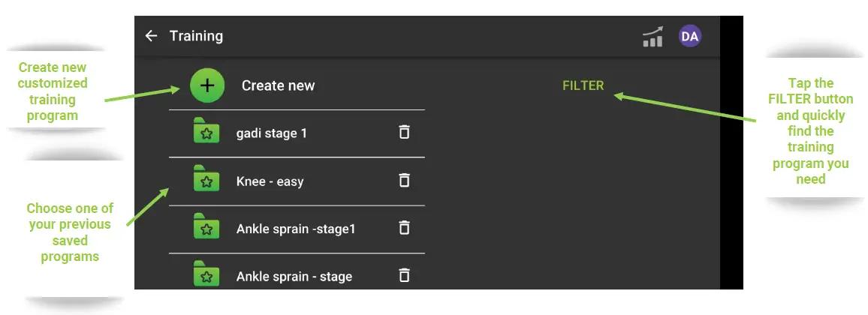Click the green plus Create new icon
This screenshot has width=868, height=315.
[x=208, y=85]
